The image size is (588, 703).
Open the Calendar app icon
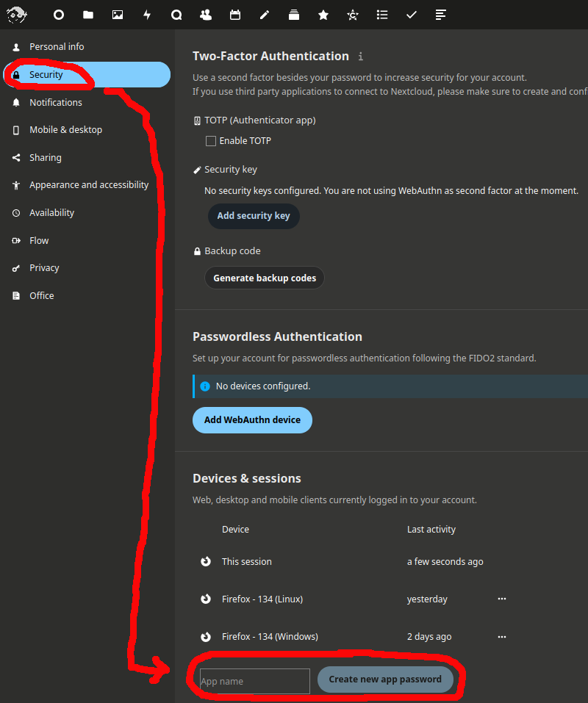(235, 15)
